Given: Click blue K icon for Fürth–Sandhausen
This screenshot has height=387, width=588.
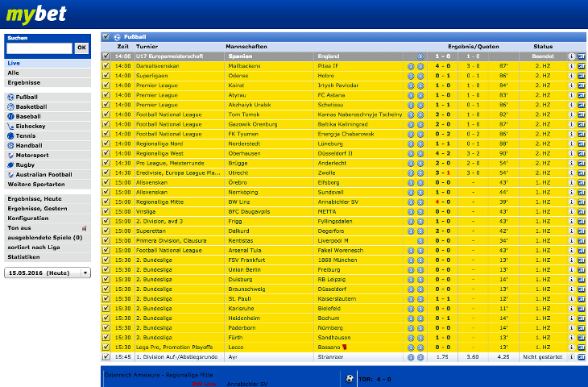Looking at the screenshot, I should coord(420,338).
